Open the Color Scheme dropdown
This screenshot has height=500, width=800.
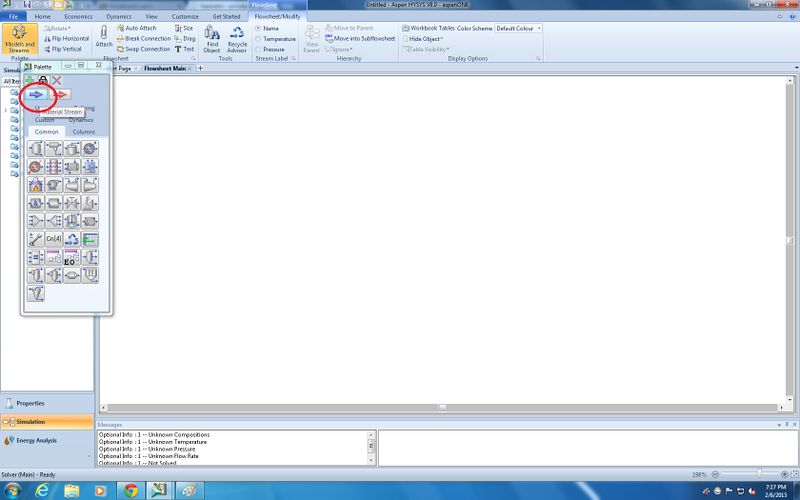click(x=518, y=28)
